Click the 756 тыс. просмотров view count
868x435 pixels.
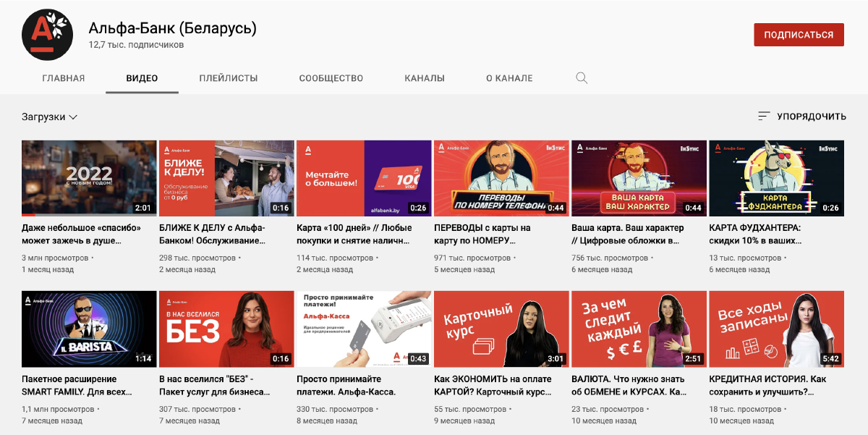tap(608, 258)
